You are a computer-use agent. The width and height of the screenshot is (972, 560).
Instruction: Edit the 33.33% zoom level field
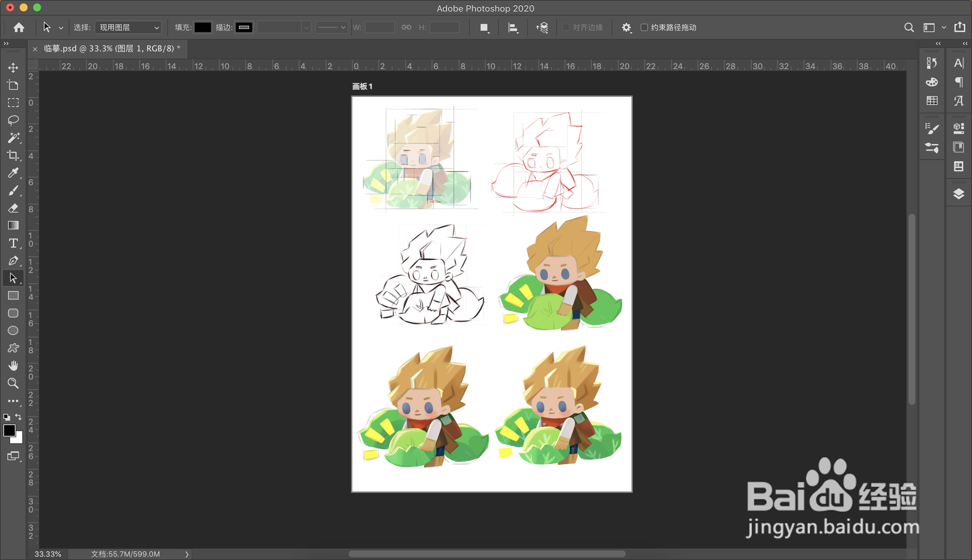tap(48, 554)
